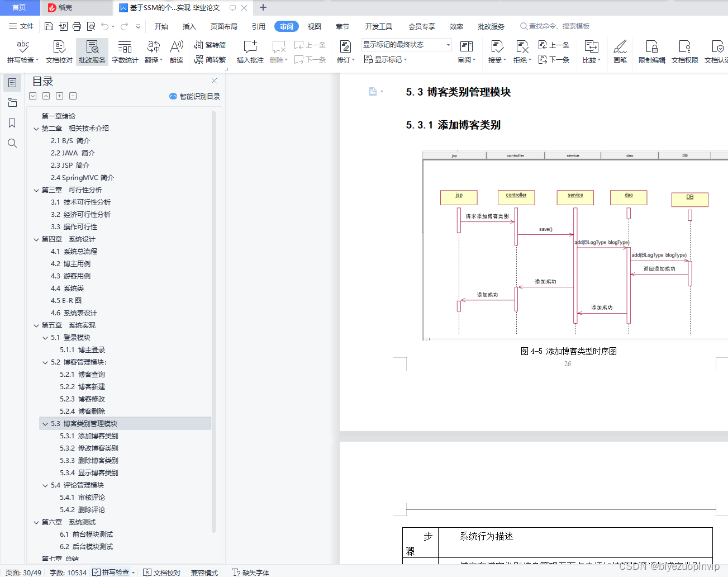Open 字数统计 word count
Screen dimensions: 728x577
(x=125, y=51)
